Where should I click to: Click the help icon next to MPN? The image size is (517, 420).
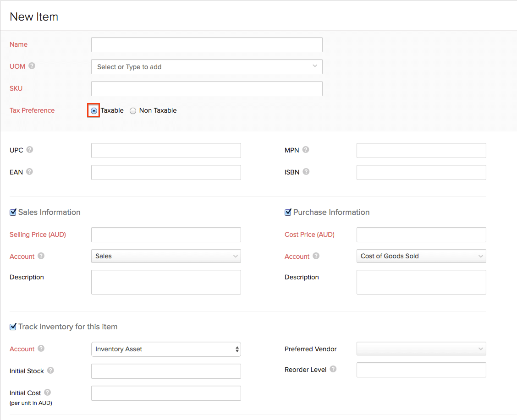[306, 150]
